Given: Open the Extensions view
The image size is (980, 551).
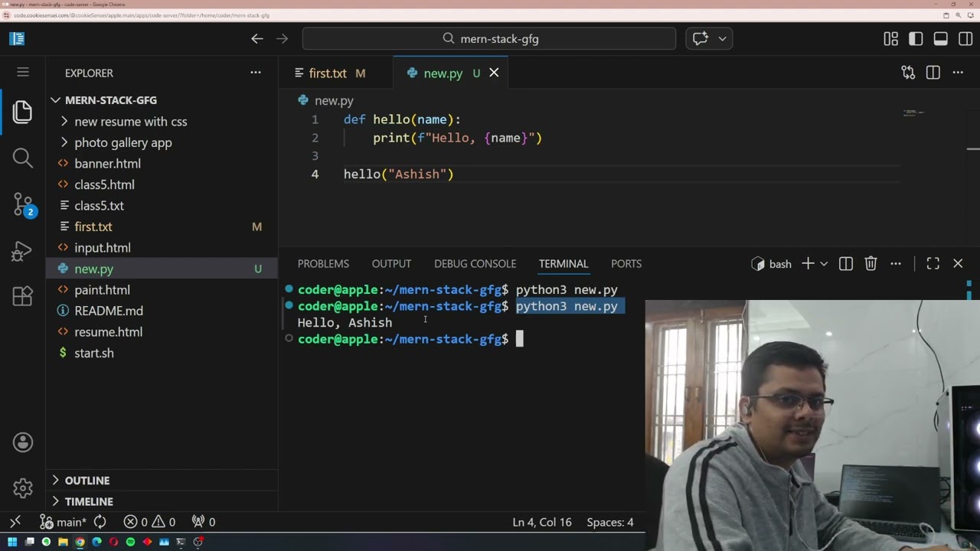Looking at the screenshot, I should point(22,296).
